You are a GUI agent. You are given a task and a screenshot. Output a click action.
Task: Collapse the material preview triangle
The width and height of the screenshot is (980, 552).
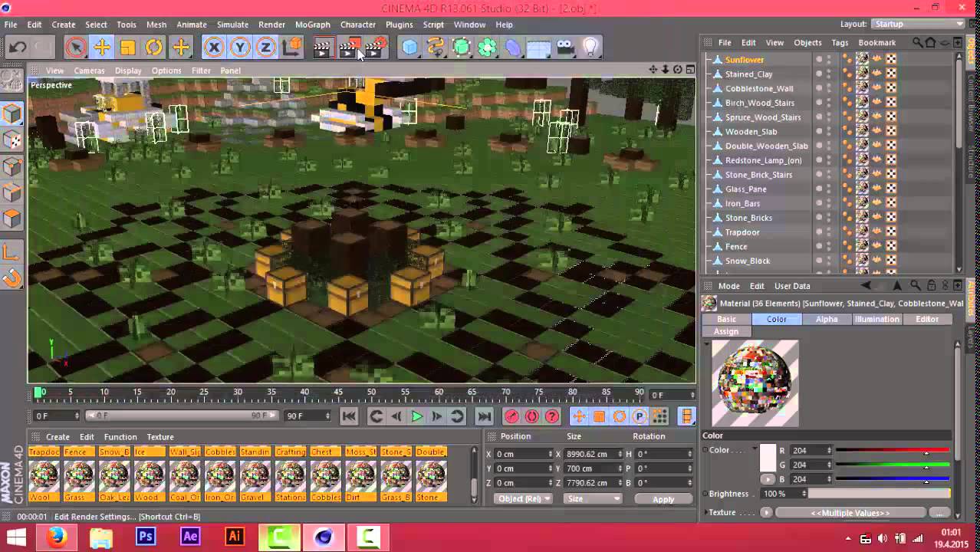pos(707,344)
